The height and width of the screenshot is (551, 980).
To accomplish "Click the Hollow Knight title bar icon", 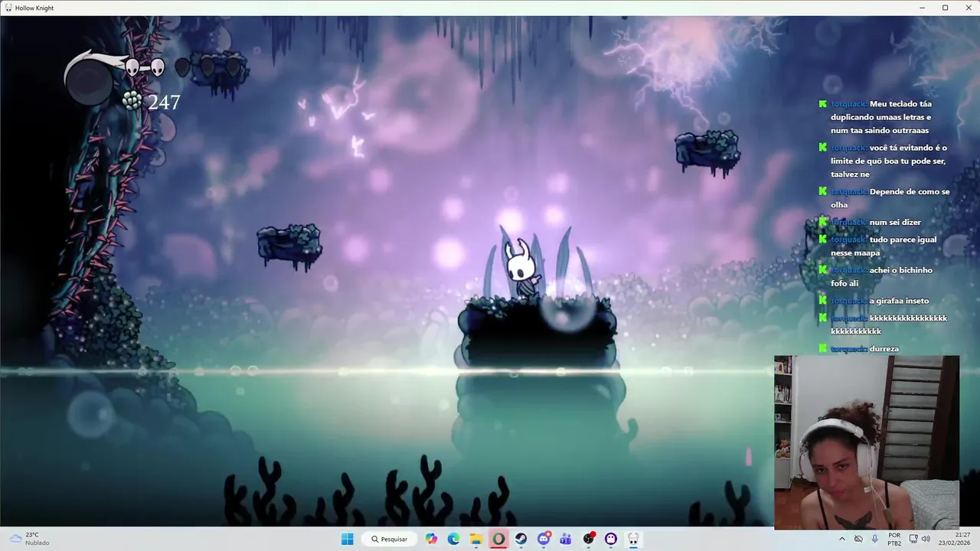I will coord(8,8).
